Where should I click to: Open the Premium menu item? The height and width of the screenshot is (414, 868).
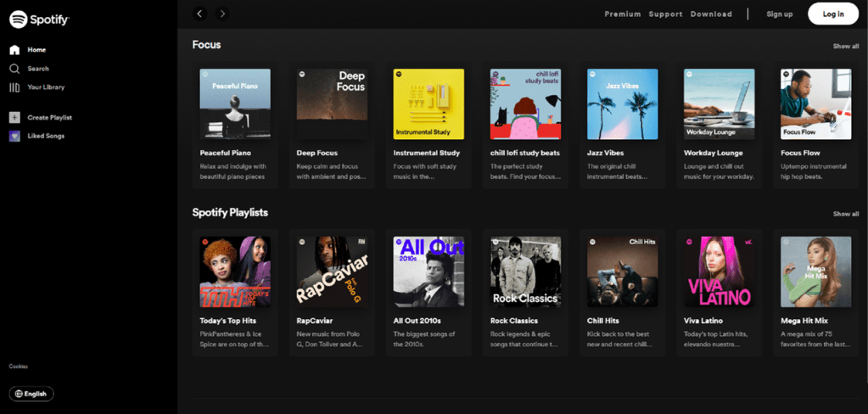coord(622,14)
